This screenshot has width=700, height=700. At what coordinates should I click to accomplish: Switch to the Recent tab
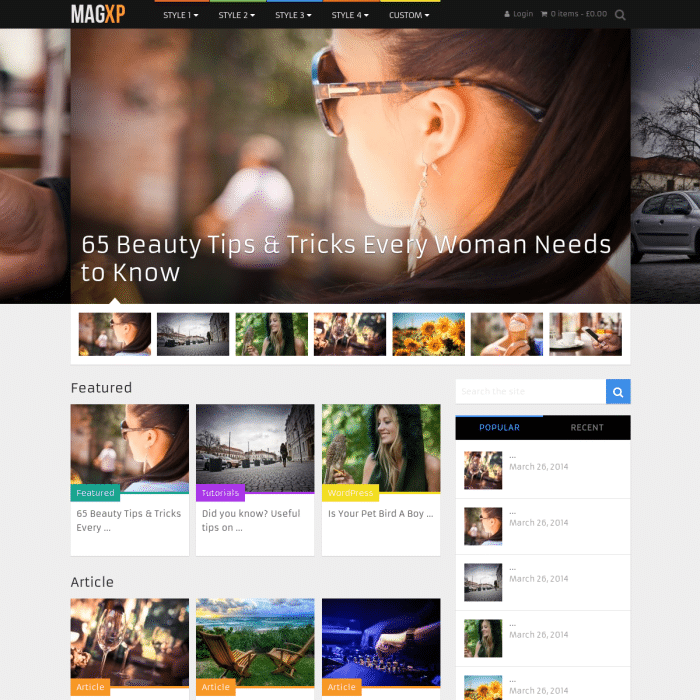(587, 427)
